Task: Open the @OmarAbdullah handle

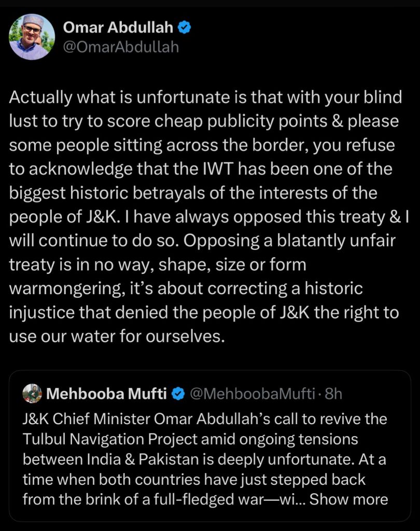Action: pos(121,47)
